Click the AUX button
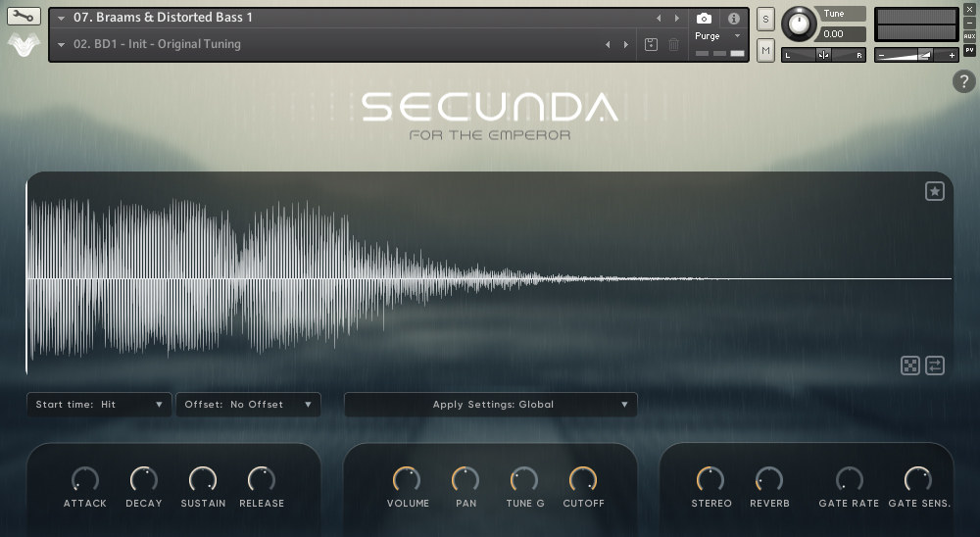Screen dimensions: 980x537 pos(969,36)
